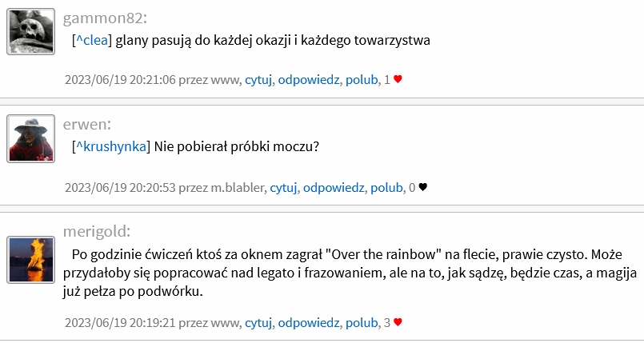Click erwen's avatar picture

31,138
